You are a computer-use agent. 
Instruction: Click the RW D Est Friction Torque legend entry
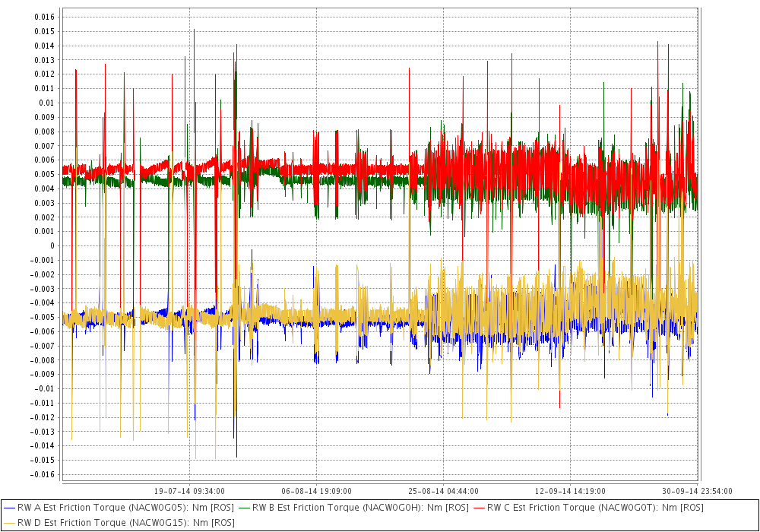(119, 523)
